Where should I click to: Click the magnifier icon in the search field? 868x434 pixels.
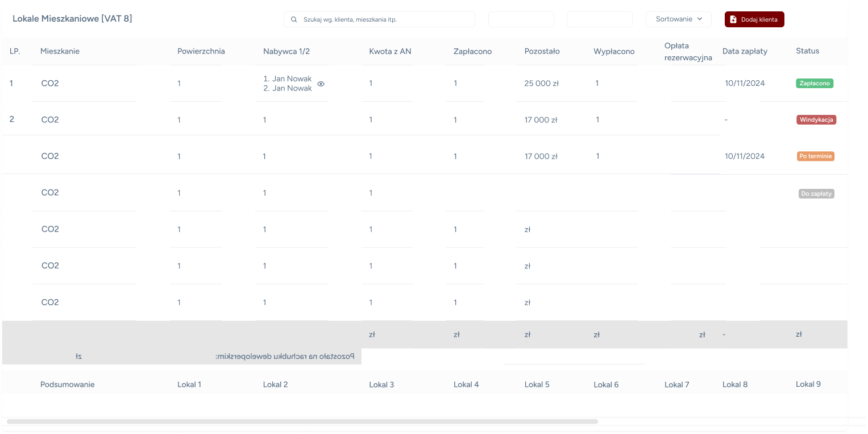(x=294, y=19)
